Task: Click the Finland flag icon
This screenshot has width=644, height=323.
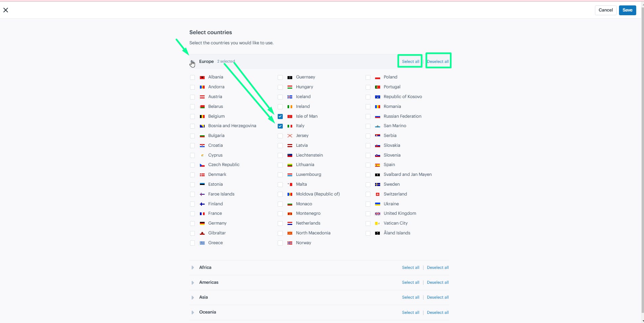Action: (x=202, y=204)
